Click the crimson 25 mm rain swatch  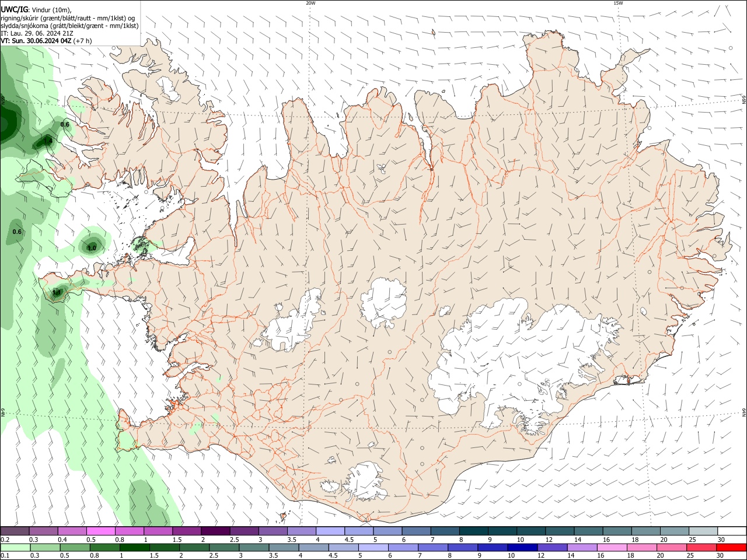click(701, 547)
